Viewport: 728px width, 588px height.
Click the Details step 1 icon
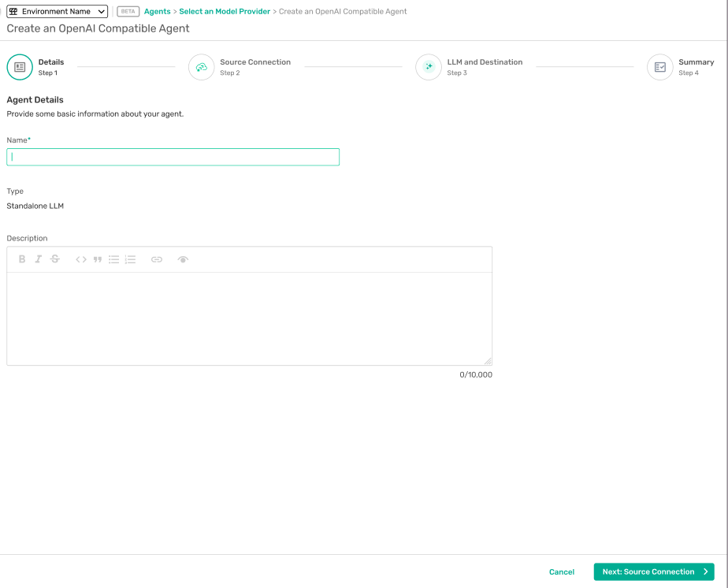(20, 67)
